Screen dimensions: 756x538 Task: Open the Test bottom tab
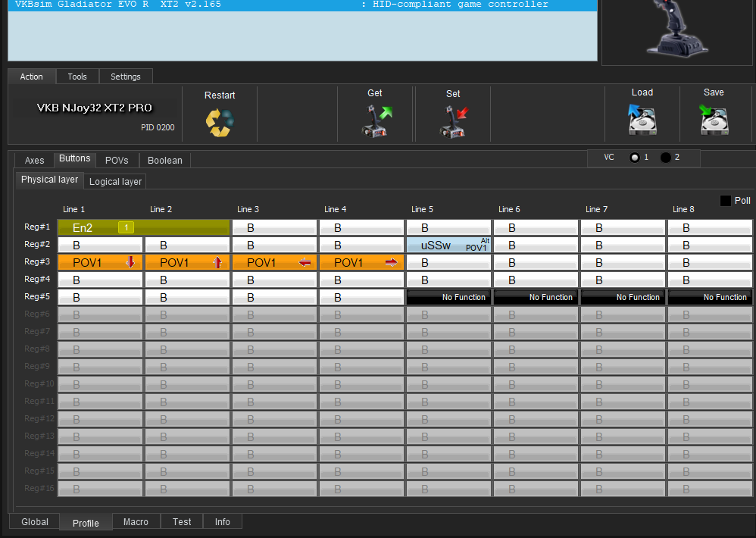coord(182,521)
